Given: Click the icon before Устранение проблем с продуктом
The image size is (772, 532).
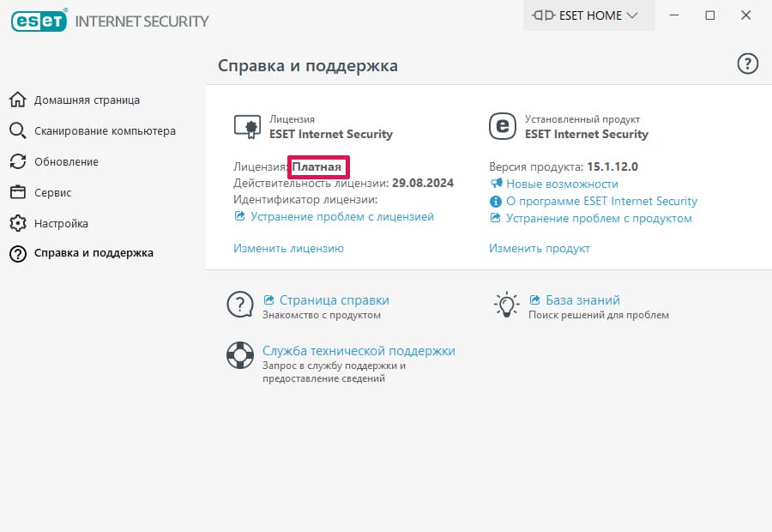Looking at the screenshot, I should [x=495, y=218].
